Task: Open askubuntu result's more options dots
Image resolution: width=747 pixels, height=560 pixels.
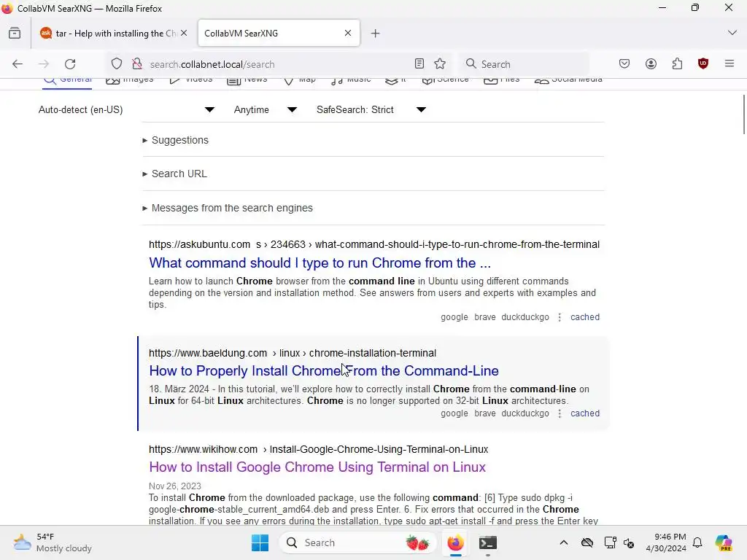Action: (560, 317)
